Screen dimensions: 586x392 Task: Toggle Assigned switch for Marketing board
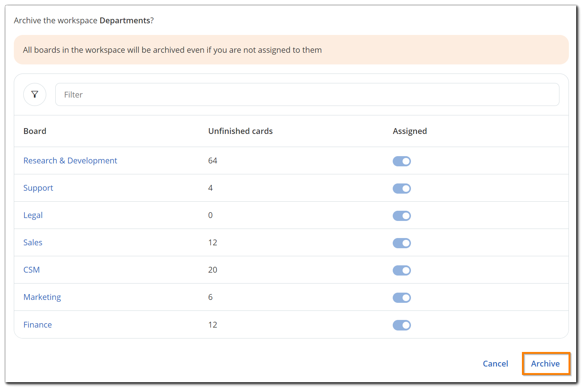[x=401, y=298]
